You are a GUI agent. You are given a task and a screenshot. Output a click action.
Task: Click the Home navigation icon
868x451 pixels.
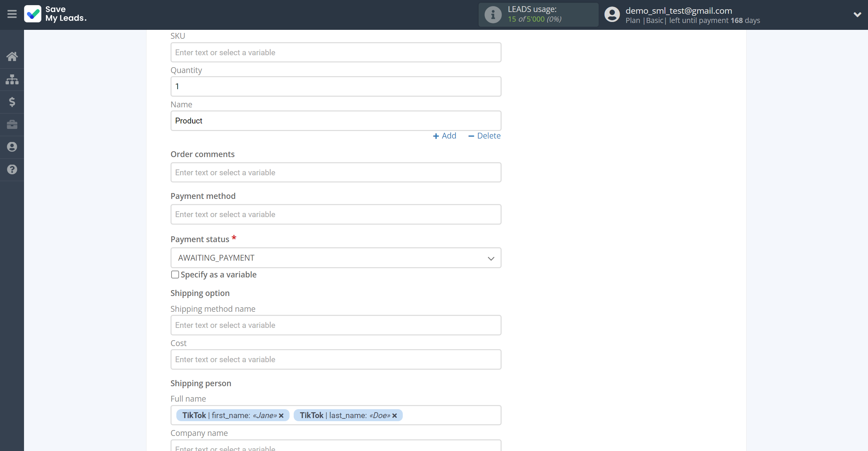tap(12, 56)
